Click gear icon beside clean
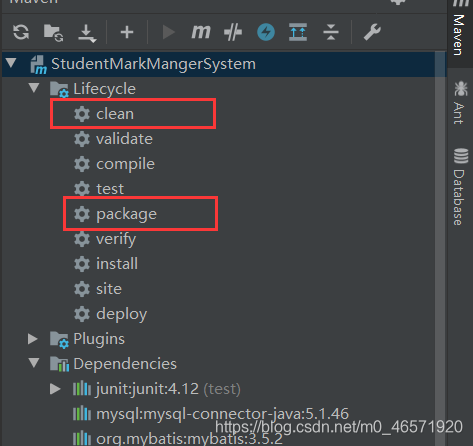Screen dimensions: 473x446 pyautogui.click(x=82, y=114)
